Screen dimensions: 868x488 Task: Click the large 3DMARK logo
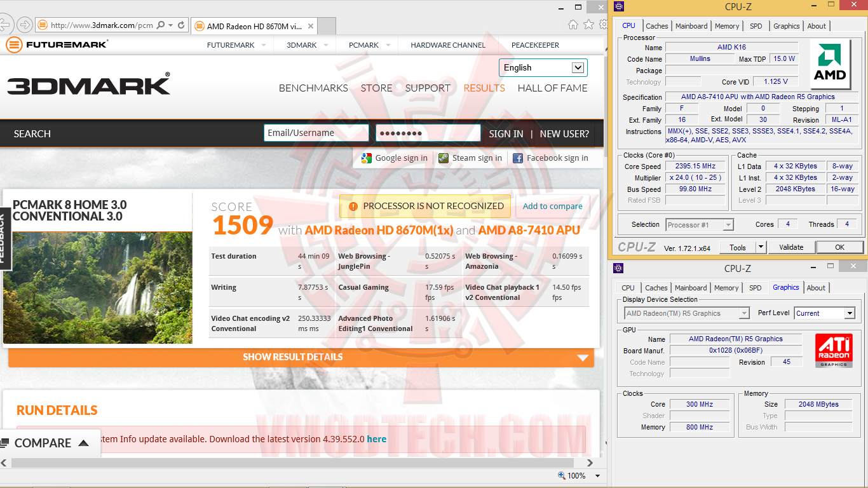tap(89, 85)
